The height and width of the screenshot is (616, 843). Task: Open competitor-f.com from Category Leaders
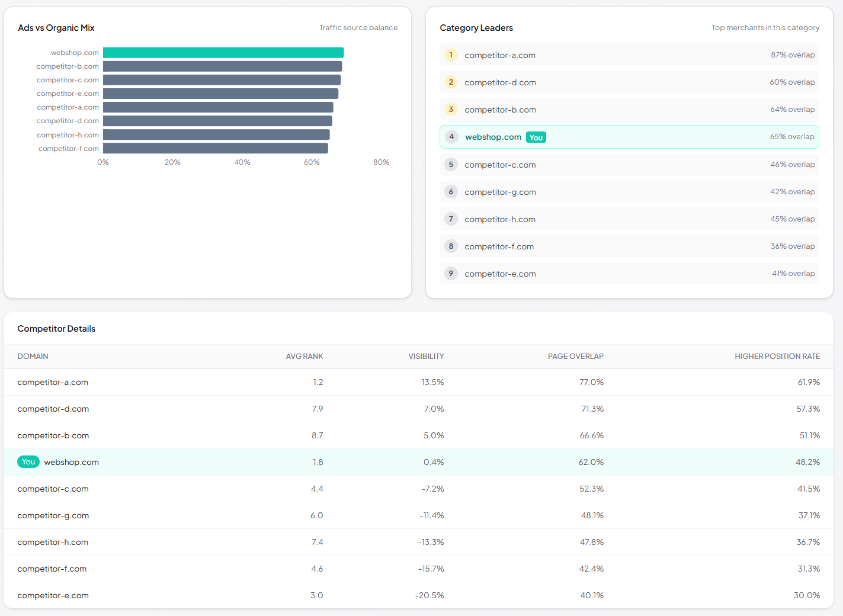[x=499, y=246]
